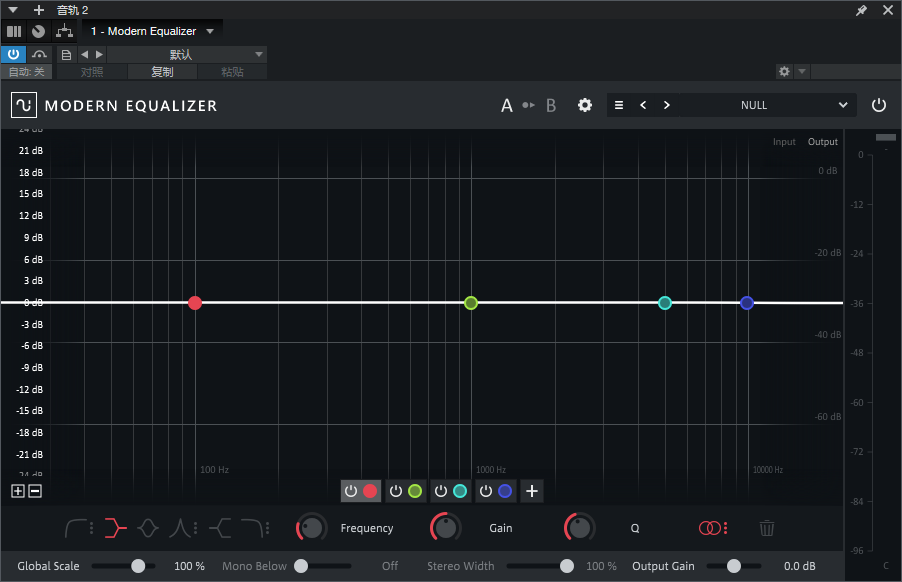Click the 自动: 关 automation button

26,72
